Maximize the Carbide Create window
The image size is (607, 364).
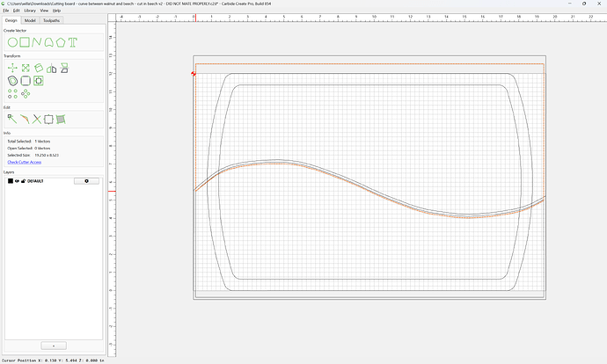pyautogui.click(x=584, y=4)
